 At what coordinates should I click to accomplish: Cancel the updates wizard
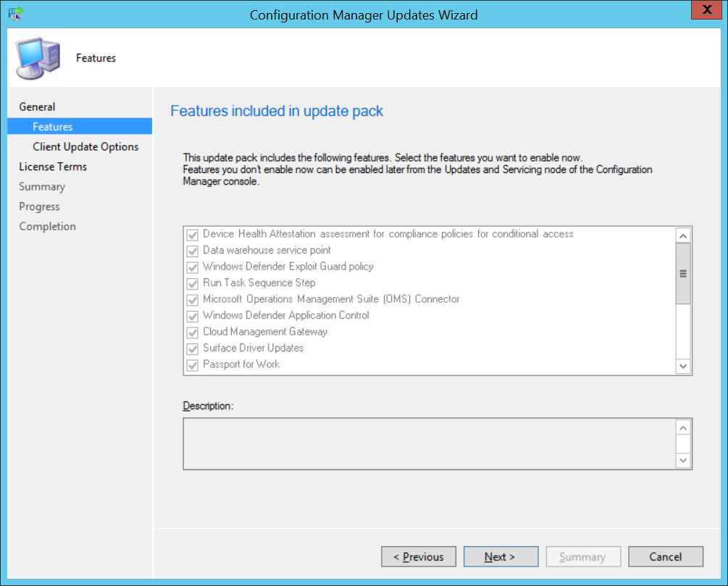click(666, 557)
